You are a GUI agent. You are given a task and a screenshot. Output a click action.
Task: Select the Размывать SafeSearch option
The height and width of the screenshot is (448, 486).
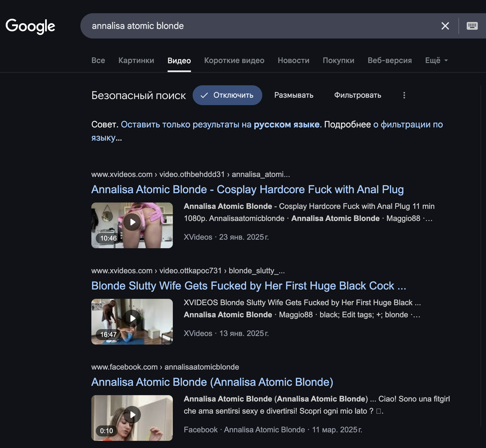(294, 95)
